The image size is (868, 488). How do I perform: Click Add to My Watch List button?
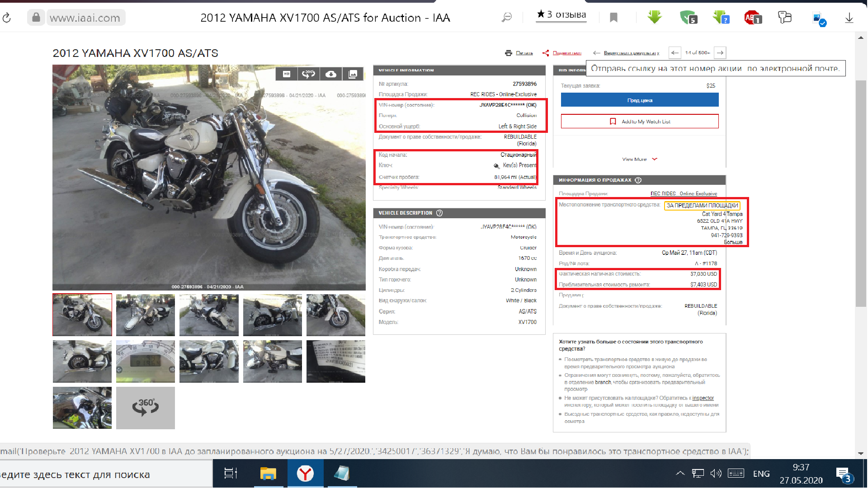pos(640,121)
